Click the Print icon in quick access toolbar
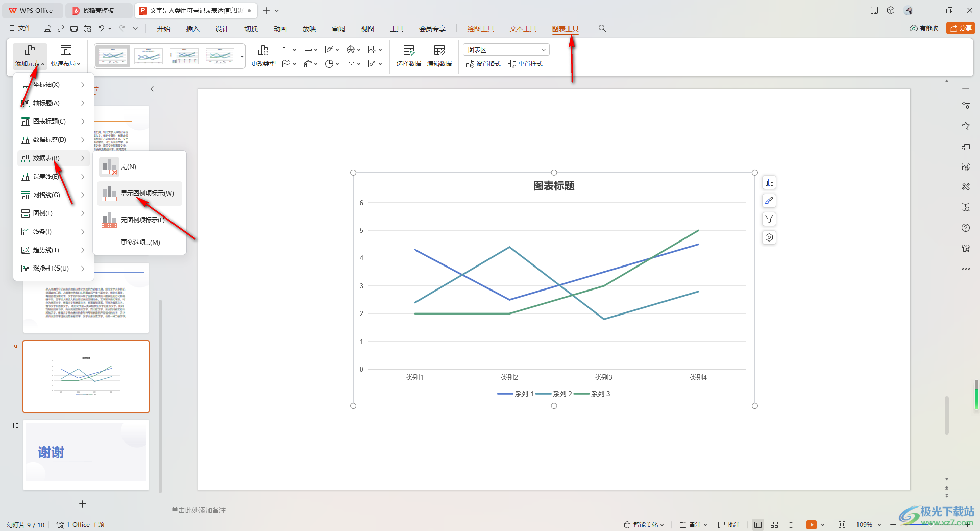The image size is (980, 531). point(74,29)
